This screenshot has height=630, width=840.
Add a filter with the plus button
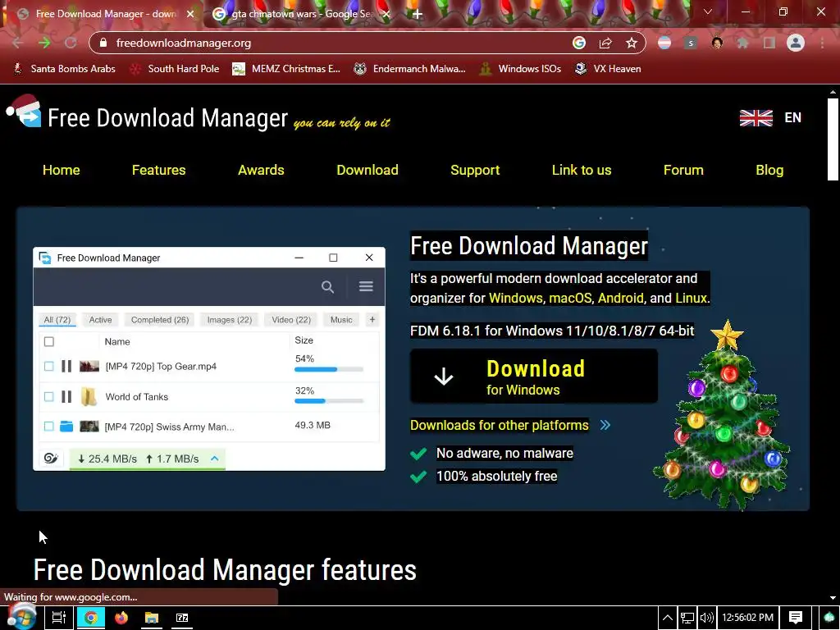pos(372,319)
